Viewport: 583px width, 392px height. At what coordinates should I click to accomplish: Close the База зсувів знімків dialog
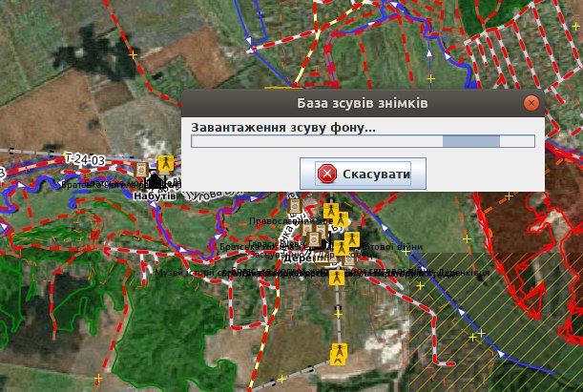pyautogui.click(x=531, y=103)
